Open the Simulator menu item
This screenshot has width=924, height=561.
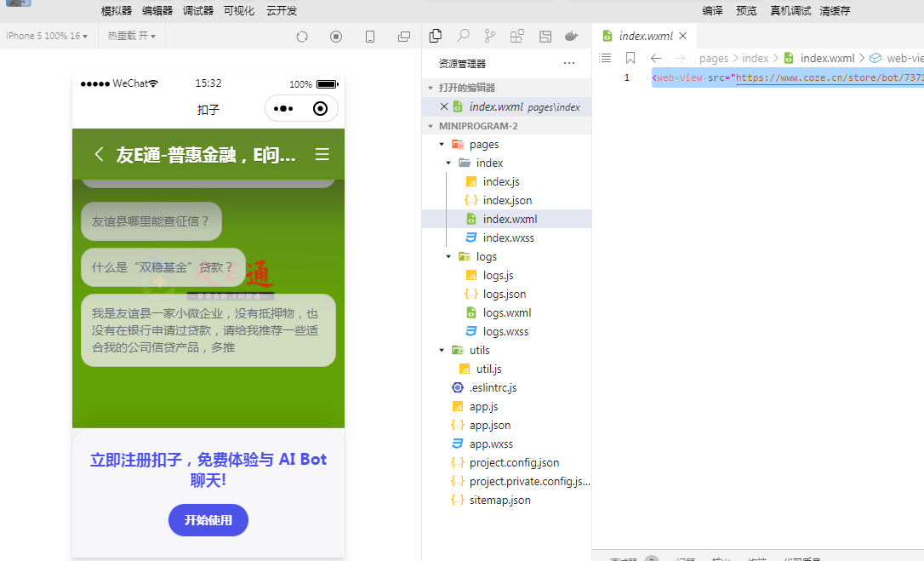[117, 10]
